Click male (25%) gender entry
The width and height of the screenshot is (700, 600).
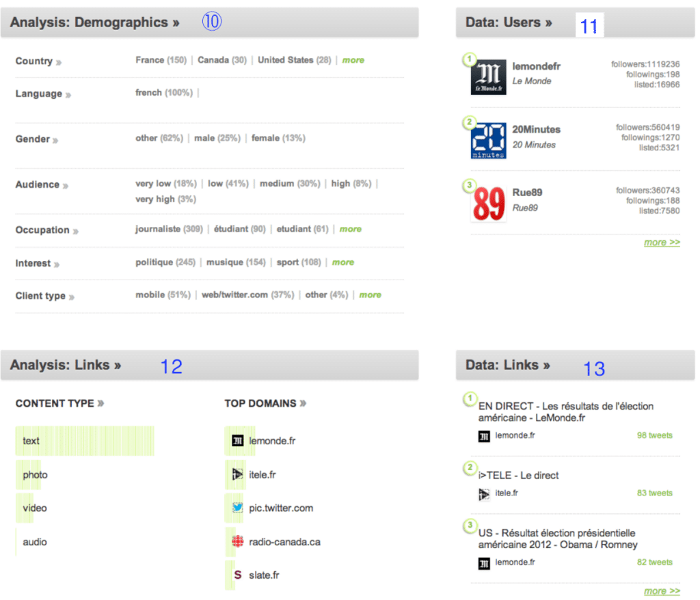217,138
